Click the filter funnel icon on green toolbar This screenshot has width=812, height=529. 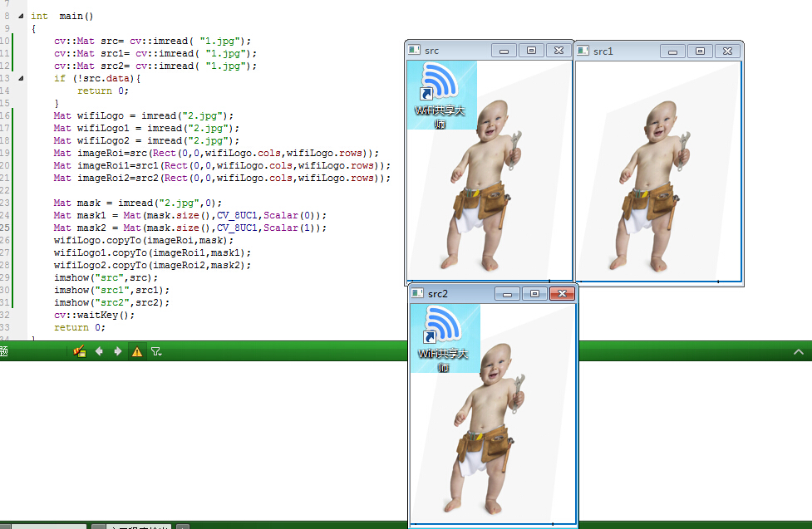click(155, 351)
